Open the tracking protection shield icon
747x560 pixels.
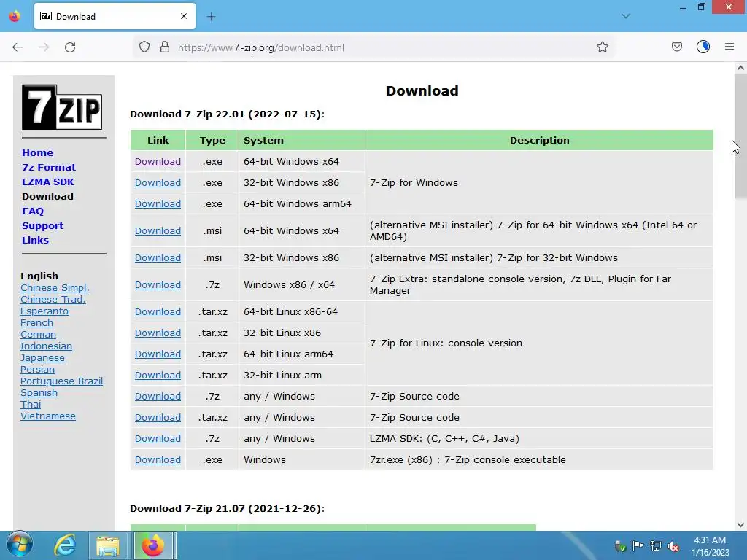tap(144, 47)
